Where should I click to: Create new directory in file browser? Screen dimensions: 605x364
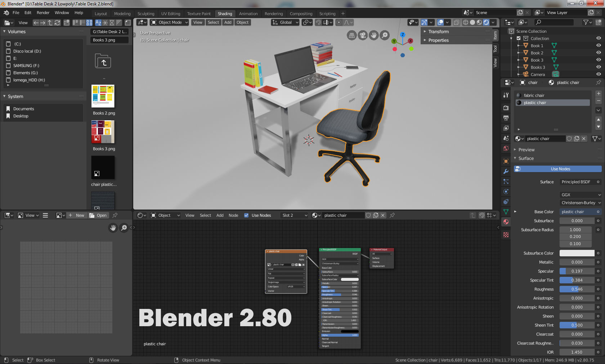click(67, 23)
